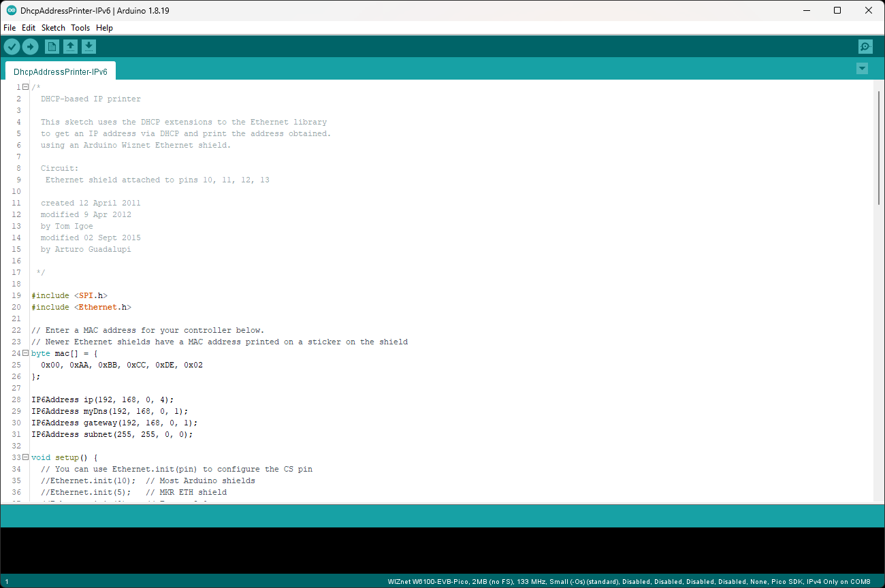The image size is (885, 588).
Task: Click 'Ethernet shield attached to pins' comment line
Action: pyautogui.click(x=157, y=180)
